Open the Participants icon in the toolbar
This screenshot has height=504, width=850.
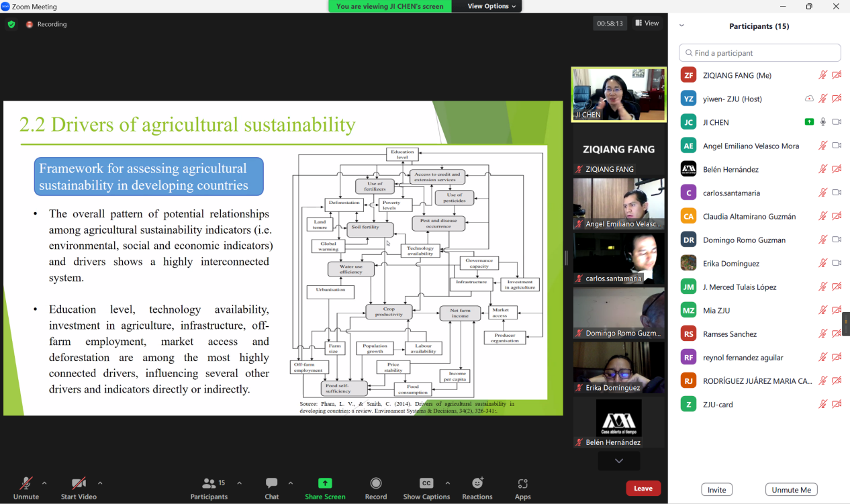point(209,483)
